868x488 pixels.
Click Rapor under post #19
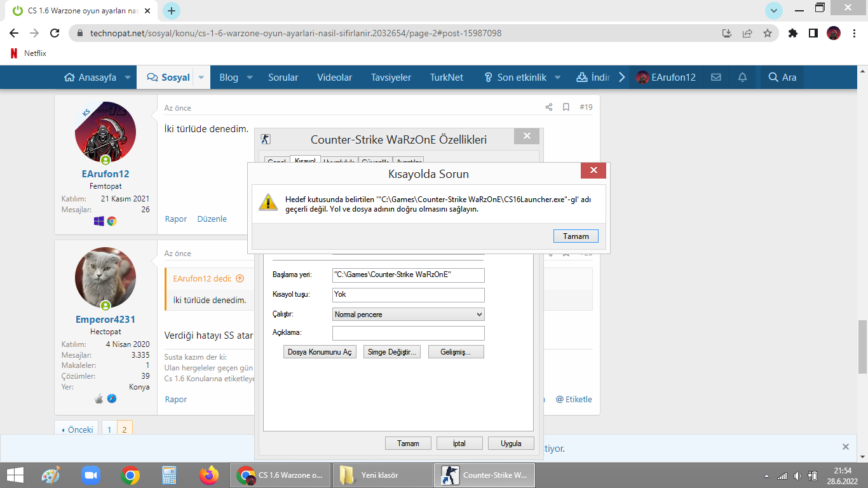pos(176,219)
